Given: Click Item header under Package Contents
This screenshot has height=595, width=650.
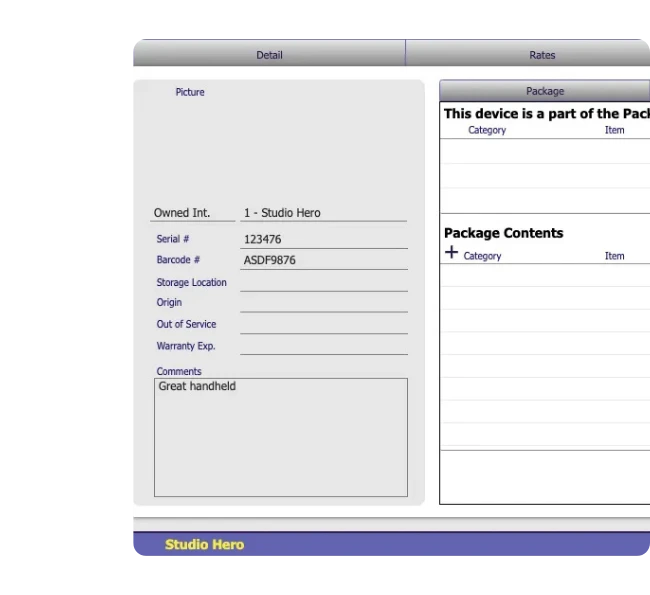Looking at the screenshot, I should pyautogui.click(x=614, y=256).
